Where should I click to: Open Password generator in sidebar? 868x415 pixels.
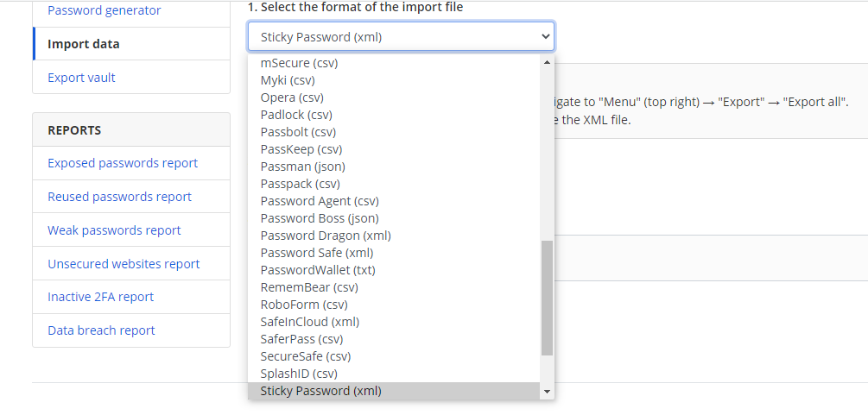pyautogui.click(x=105, y=10)
